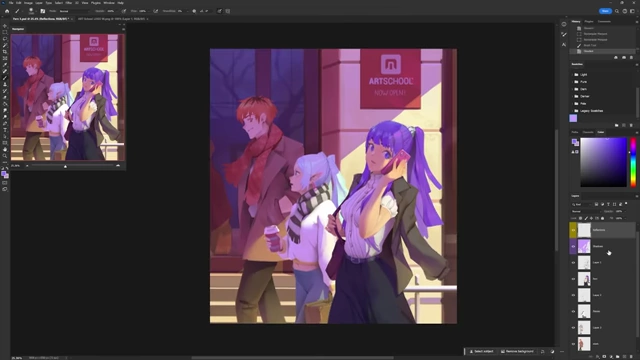Create adjustment layer icon in Layers panel
Screen dimensions: 640x360
[x=611, y=356]
